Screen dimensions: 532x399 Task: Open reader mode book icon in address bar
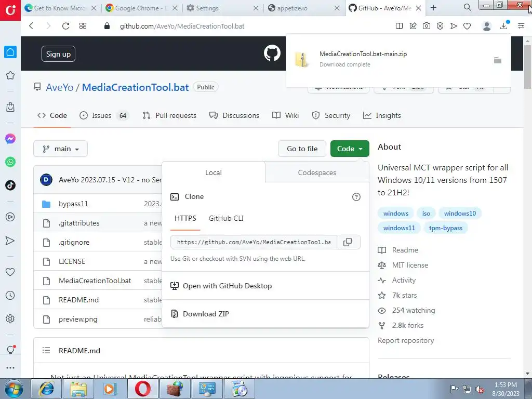pos(400,26)
